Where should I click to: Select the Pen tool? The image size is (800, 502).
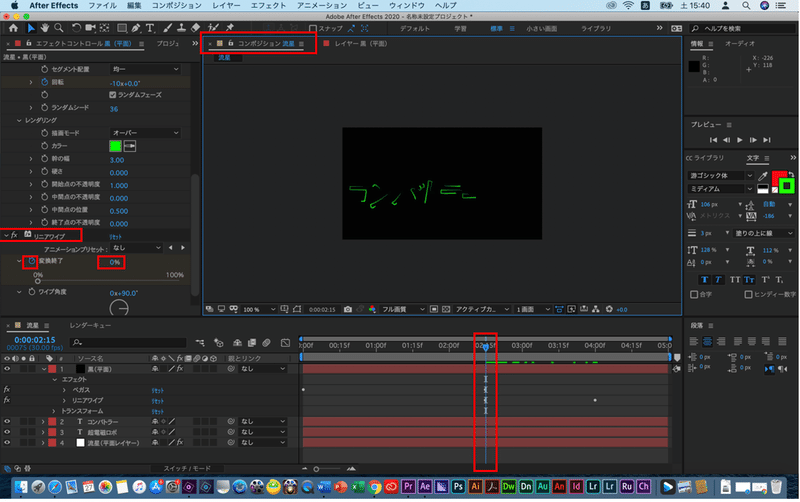[136, 29]
